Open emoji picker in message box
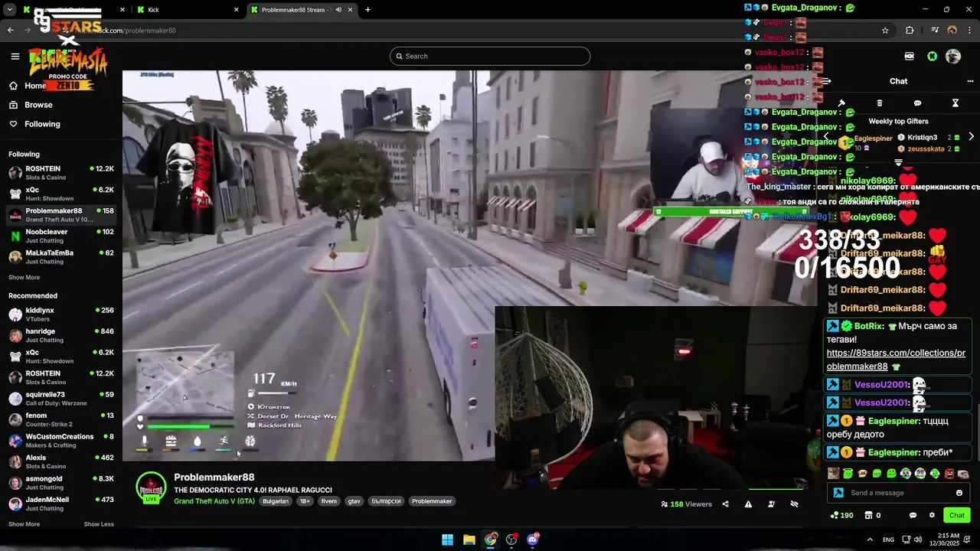The image size is (980, 551). tap(959, 493)
